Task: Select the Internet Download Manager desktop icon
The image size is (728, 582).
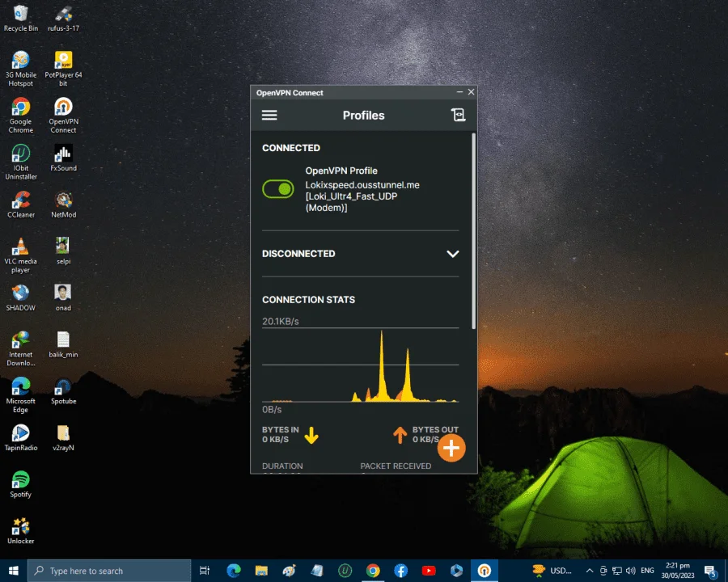Action: click(20, 348)
